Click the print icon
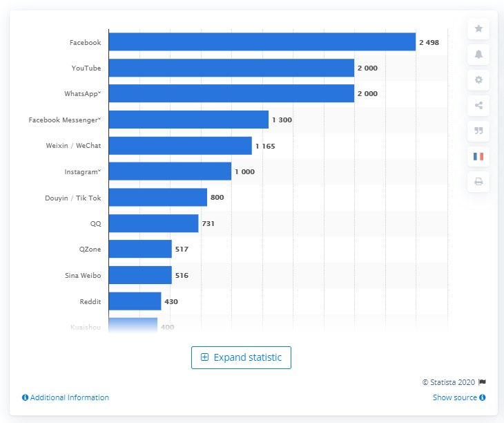This screenshot has width=504, height=423. (x=478, y=182)
